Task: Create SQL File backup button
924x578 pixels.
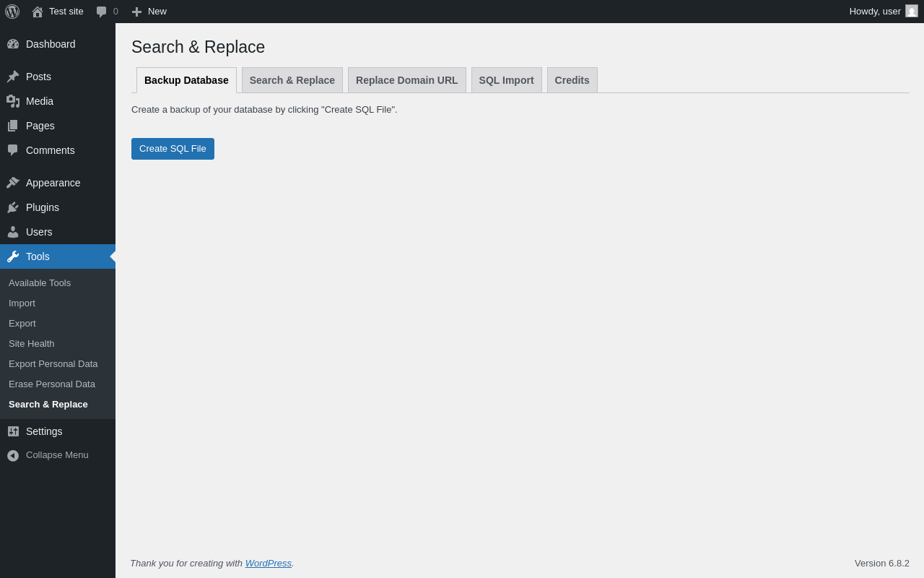Action: pyautogui.click(x=173, y=149)
